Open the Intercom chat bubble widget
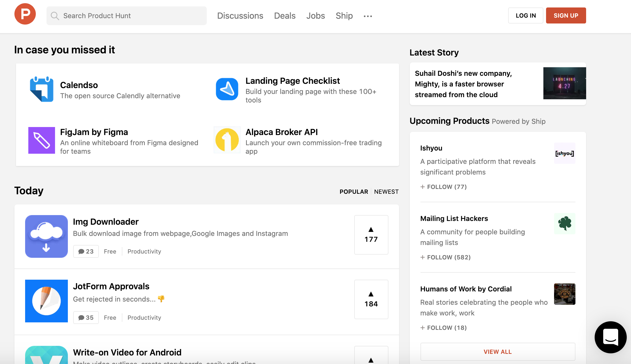Viewport: 631px width, 364px height. click(x=610, y=337)
